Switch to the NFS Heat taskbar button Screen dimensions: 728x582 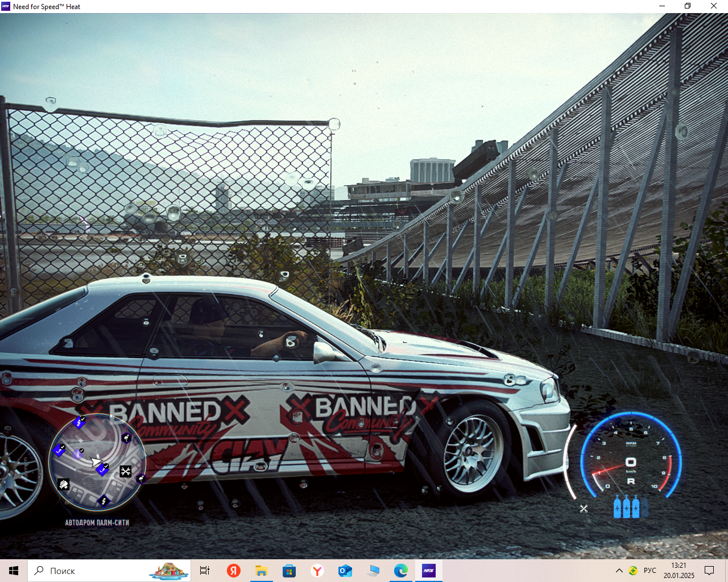(x=429, y=571)
